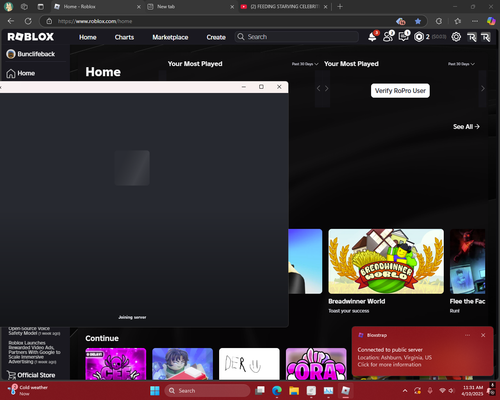Launch Microsoft Edge from taskbar
Viewport: 500px width, 400px height.
277,390
